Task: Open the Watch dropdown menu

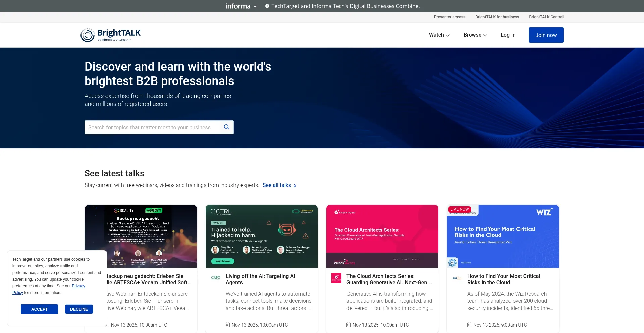Action: click(x=439, y=35)
